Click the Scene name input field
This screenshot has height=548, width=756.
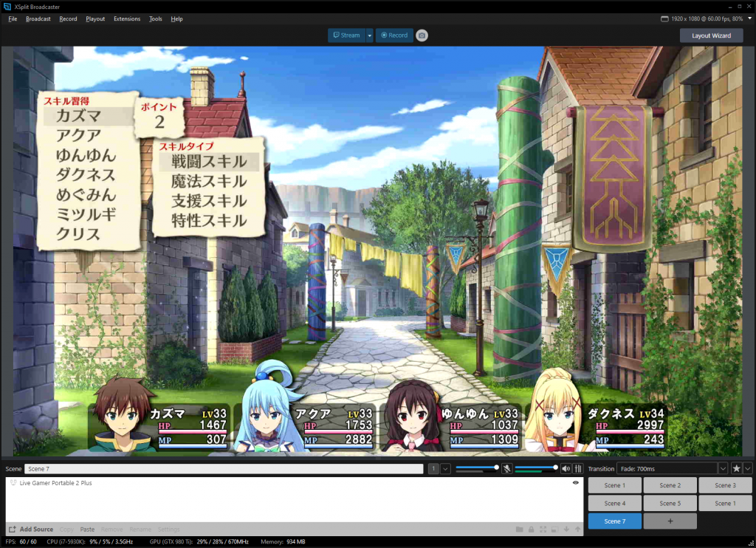point(224,468)
